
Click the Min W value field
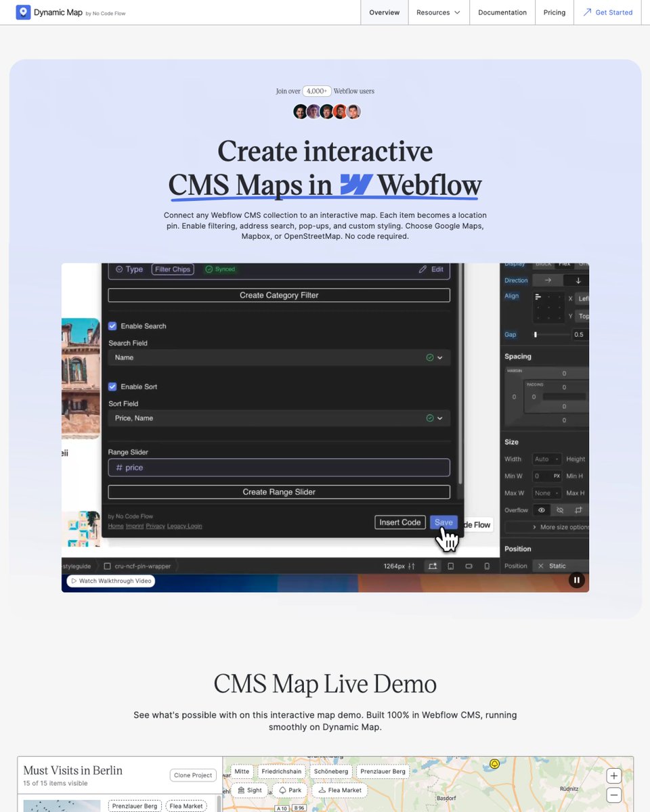point(546,476)
